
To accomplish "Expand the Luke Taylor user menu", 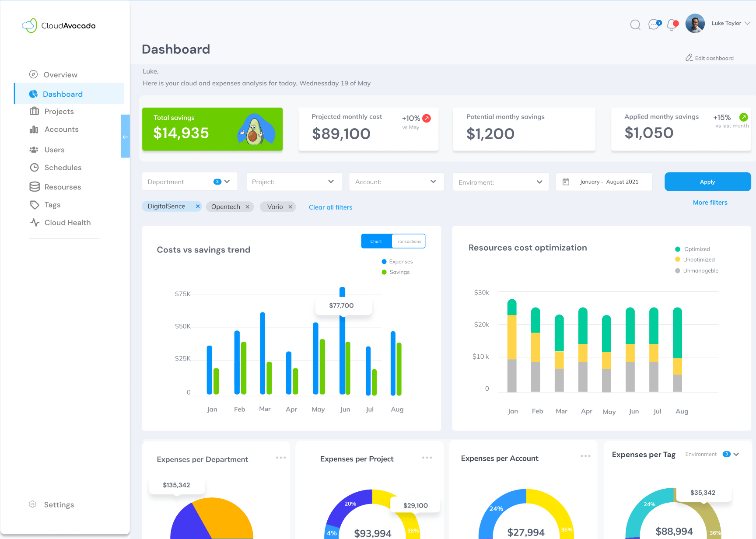I will pos(747,23).
